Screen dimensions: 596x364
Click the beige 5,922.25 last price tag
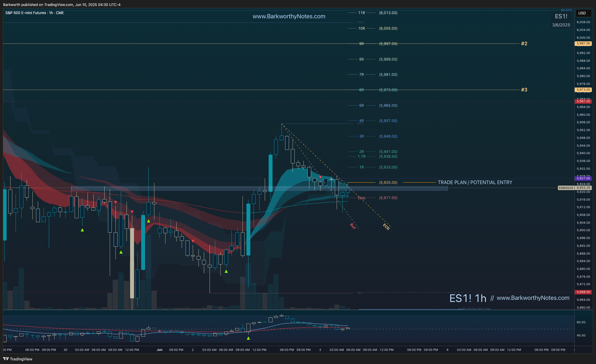pos(583,188)
